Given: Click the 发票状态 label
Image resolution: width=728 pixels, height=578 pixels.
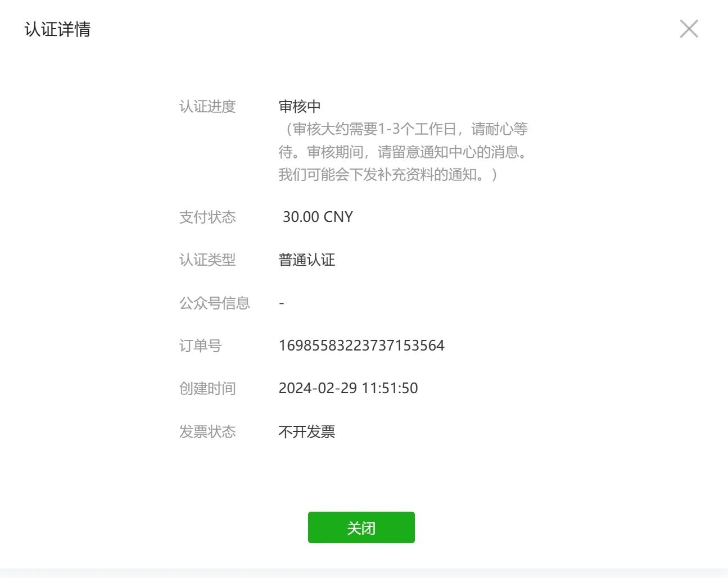Looking at the screenshot, I should point(207,431).
